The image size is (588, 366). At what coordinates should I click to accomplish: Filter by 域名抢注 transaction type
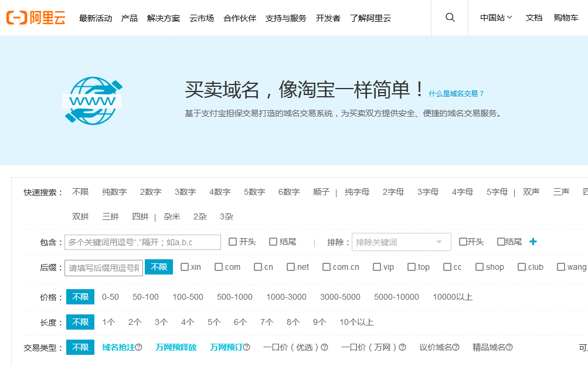118,347
